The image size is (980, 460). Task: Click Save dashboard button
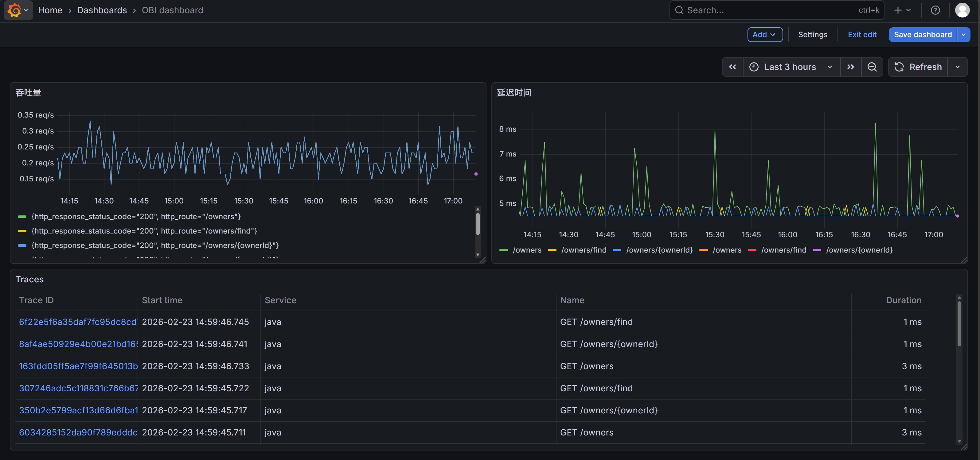click(x=923, y=35)
